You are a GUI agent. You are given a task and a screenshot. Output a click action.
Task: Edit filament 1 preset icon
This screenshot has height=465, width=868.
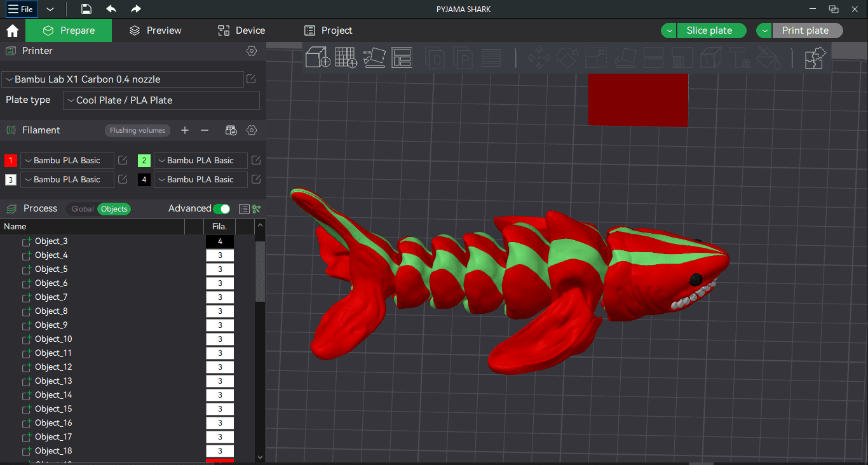pos(123,161)
